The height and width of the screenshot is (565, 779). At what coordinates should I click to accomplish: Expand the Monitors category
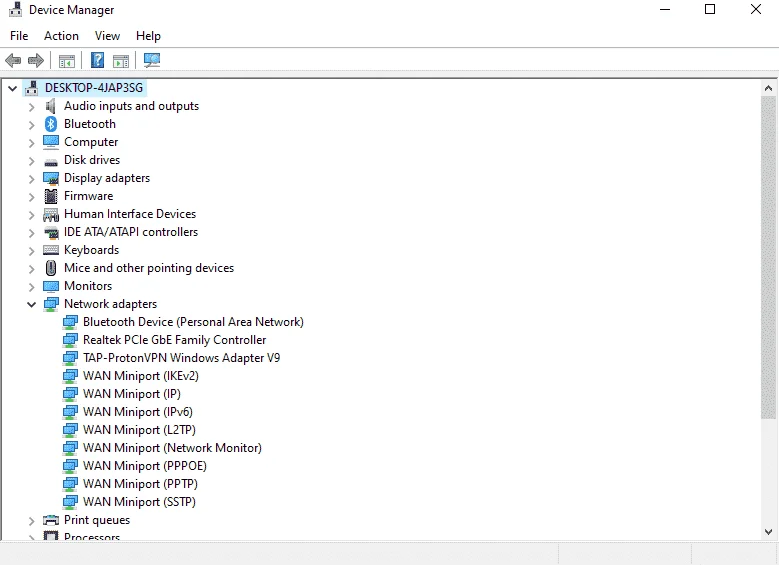tap(31, 287)
